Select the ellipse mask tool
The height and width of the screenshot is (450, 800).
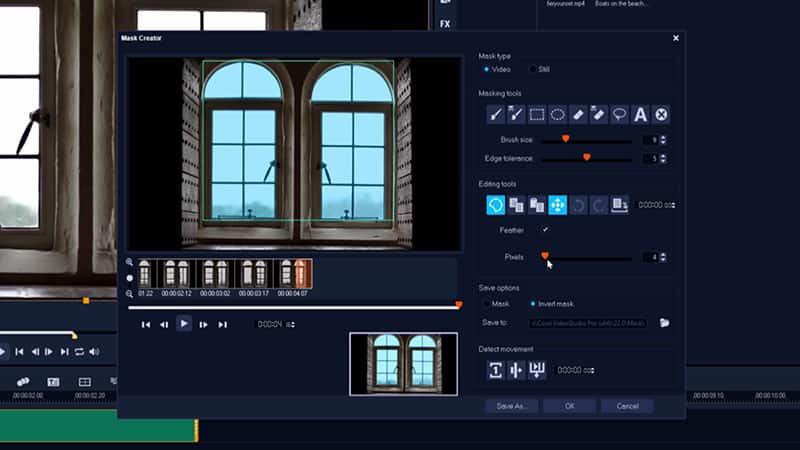coord(558,114)
